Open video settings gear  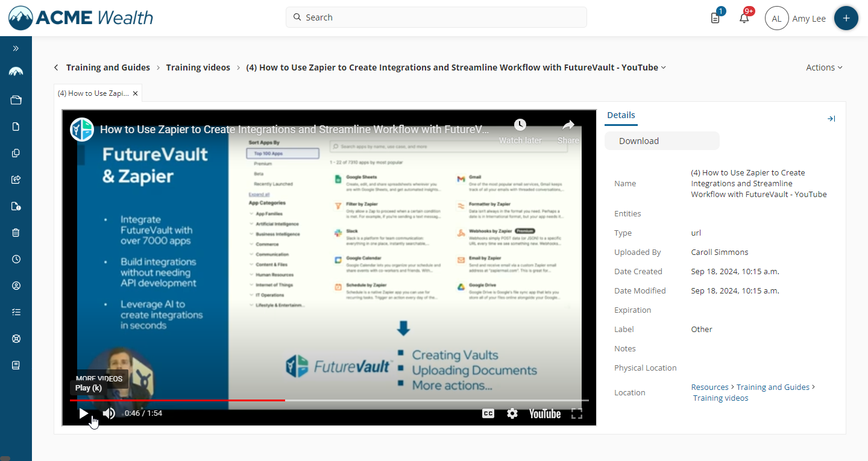coord(512,413)
